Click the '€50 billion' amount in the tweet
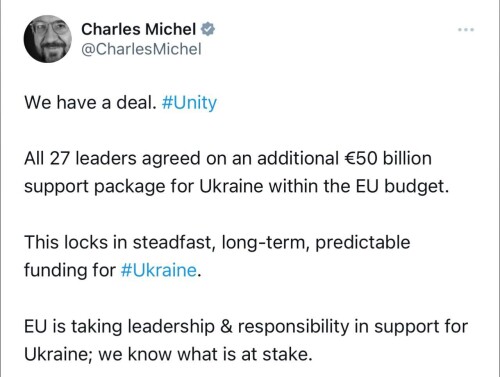 click(388, 158)
